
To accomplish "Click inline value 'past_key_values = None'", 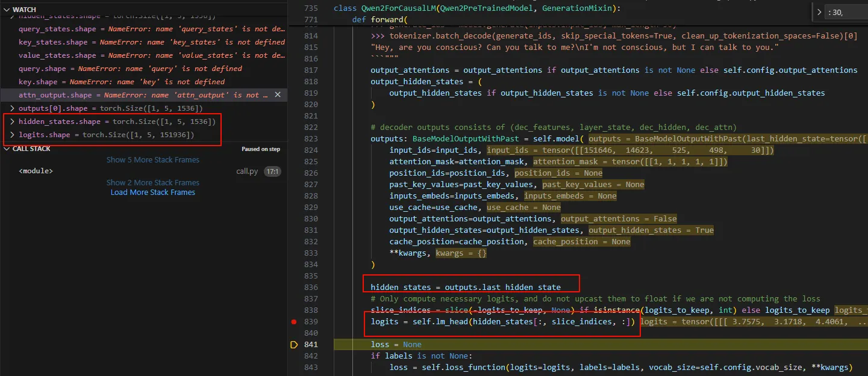I will click(593, 185).
